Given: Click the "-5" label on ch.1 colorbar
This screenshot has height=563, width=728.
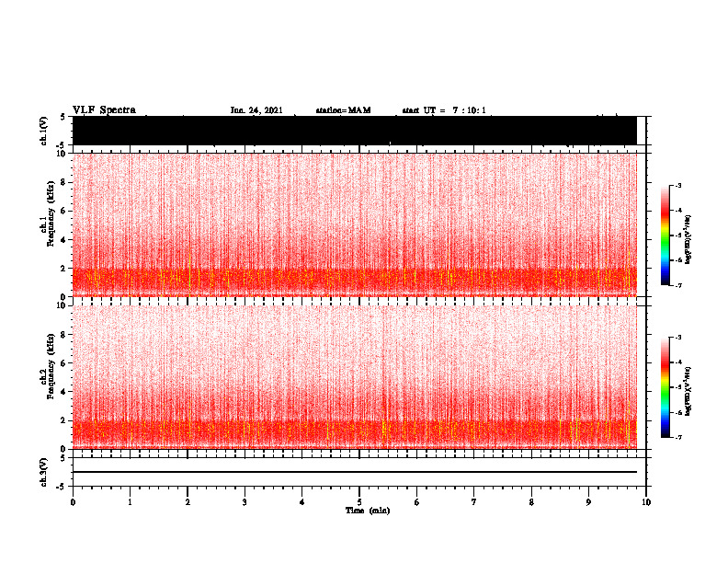Looking at the screenshot, I should coord(678,236).
